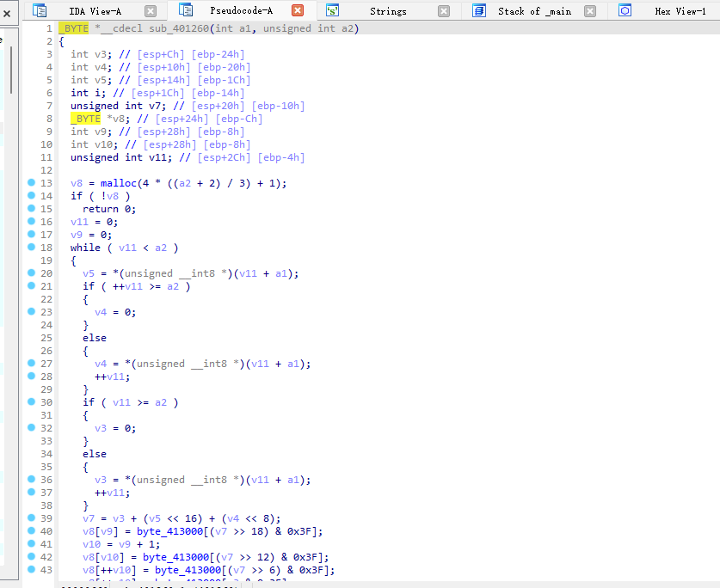Image resolution: width=720 pixels, height=588 pixels.
Task: Toggle breakpoint dot on line 18
Action: click(31, 247)
